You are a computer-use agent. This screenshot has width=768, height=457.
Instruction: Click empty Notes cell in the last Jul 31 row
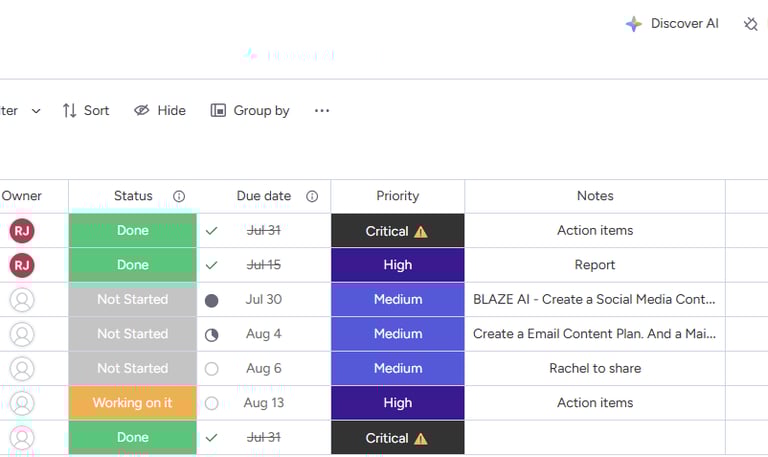(x=595, y=437)
